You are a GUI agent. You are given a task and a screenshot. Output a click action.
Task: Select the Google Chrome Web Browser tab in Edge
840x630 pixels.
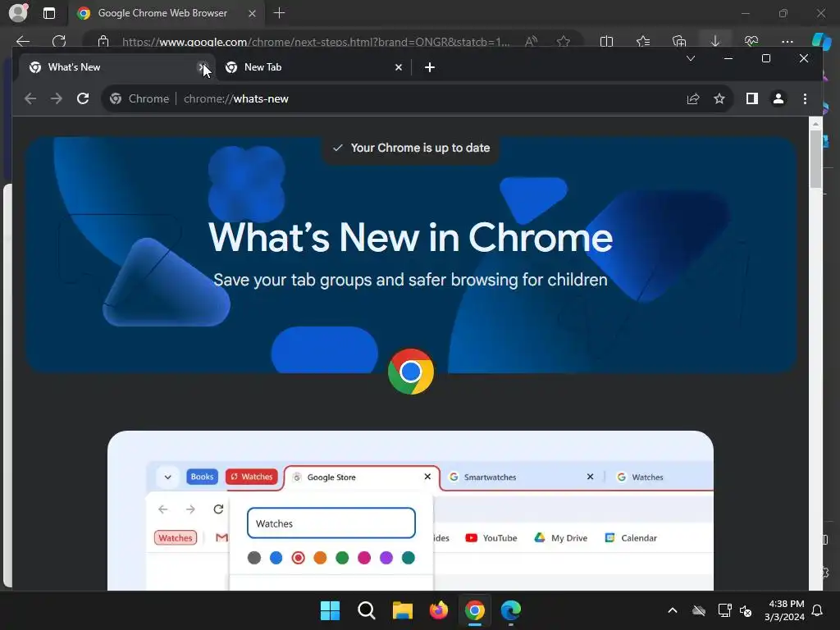(166, 13)
